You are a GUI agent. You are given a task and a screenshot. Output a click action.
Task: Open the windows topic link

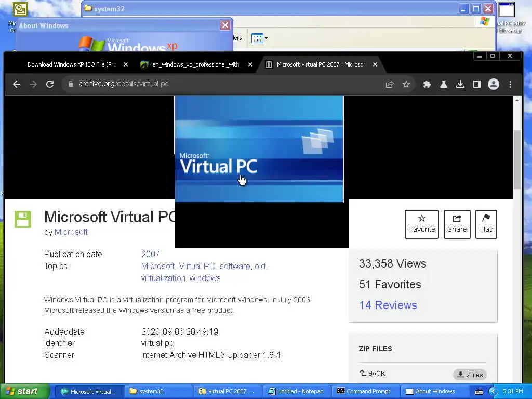click(x=205, y=278)
